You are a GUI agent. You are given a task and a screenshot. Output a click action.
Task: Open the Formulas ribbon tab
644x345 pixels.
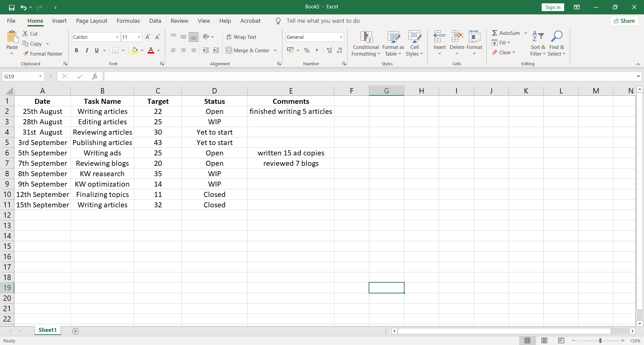click(x=128, y=21)
